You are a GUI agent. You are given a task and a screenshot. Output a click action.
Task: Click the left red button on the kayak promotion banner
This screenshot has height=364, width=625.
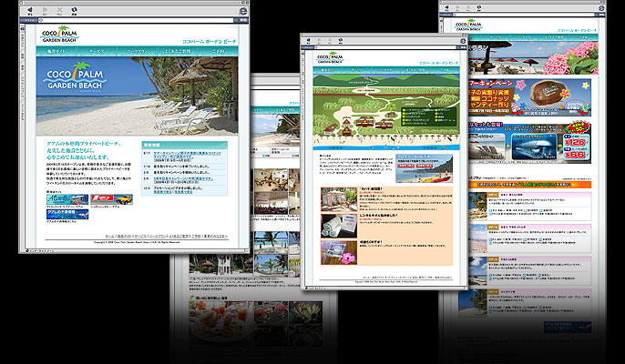click(406, 166)
